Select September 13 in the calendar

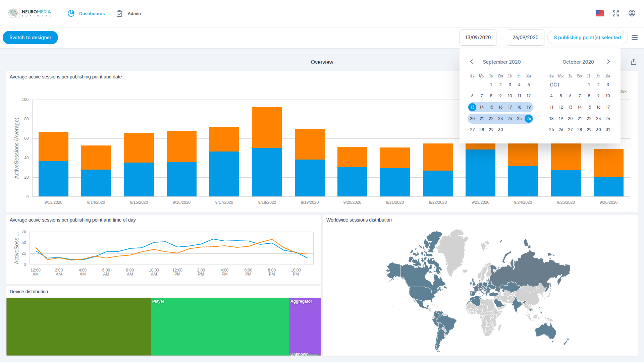(472, 107)
